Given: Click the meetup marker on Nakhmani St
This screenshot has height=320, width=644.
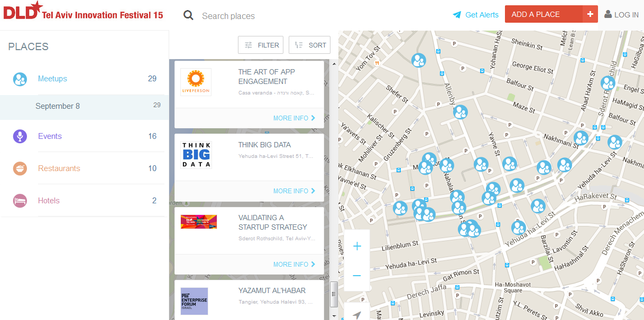Looking at the screenshot, I should (x=581, y=138).
